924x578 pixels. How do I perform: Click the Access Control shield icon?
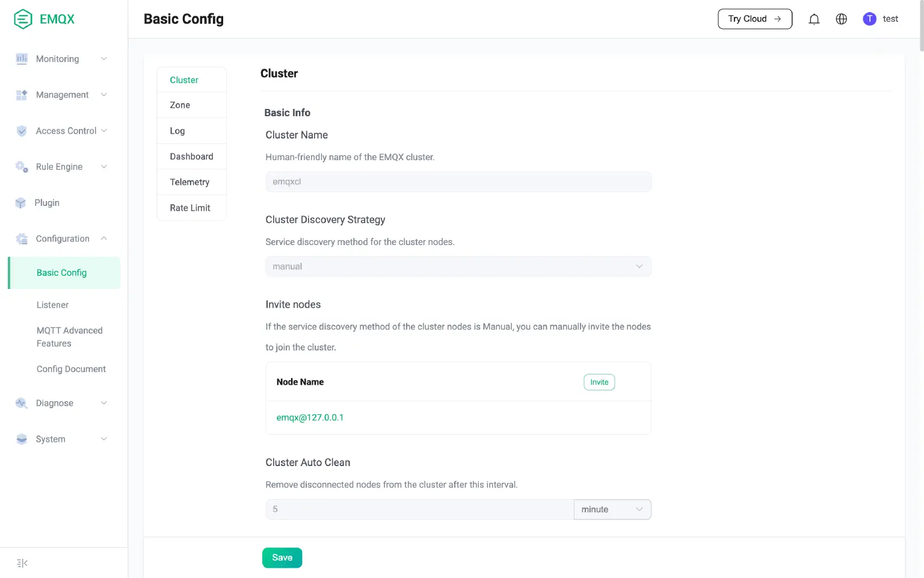coord(22,131)
